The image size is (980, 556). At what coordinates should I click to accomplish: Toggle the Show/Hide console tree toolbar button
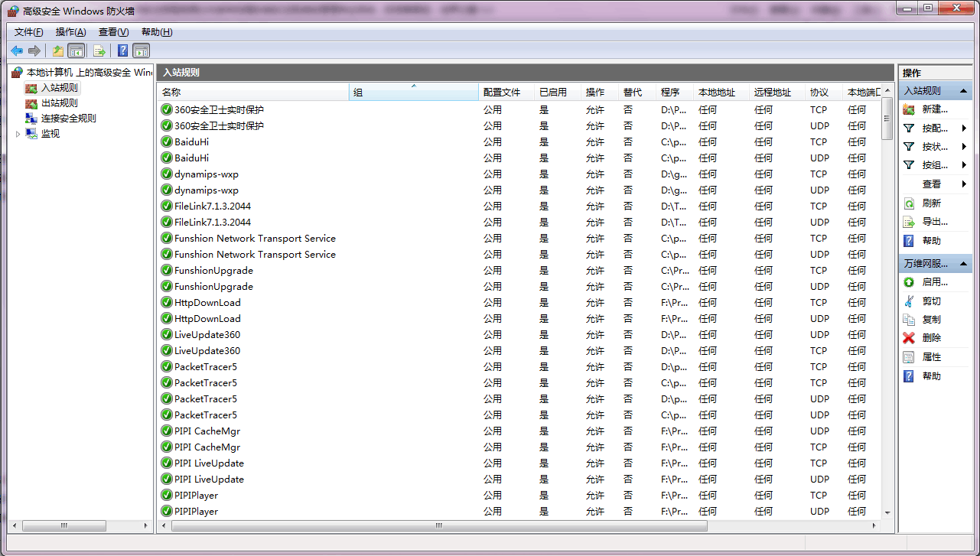pyautogui.click(x=77, y=51)
